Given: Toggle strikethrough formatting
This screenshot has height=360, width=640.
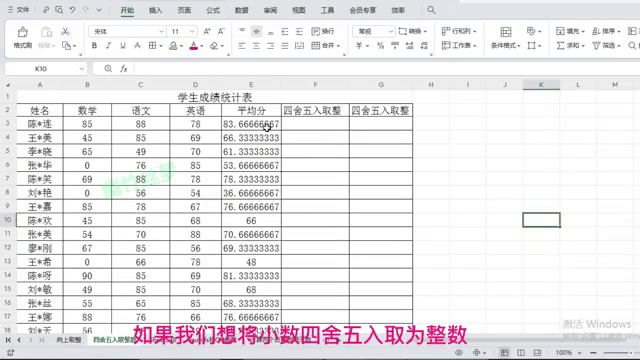Looking at the screenshot, I should coord(137,46).
